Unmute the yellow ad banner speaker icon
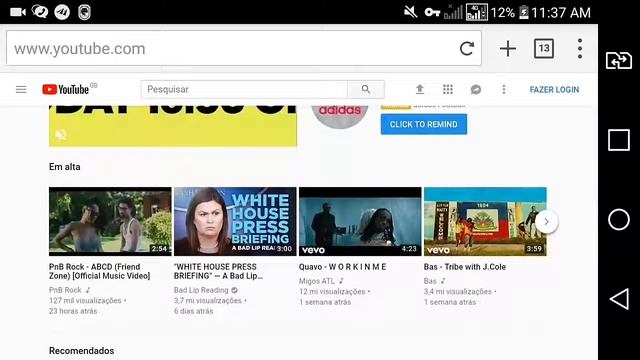 point(61,135)
